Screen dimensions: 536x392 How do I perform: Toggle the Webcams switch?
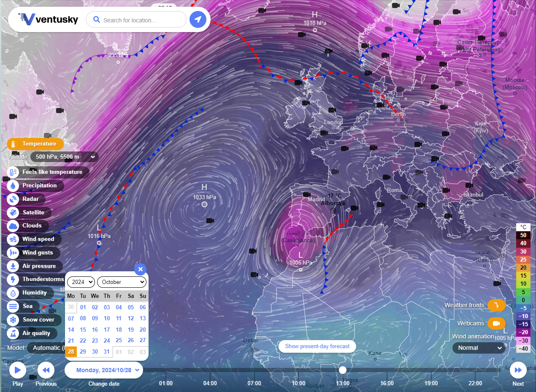496,324
